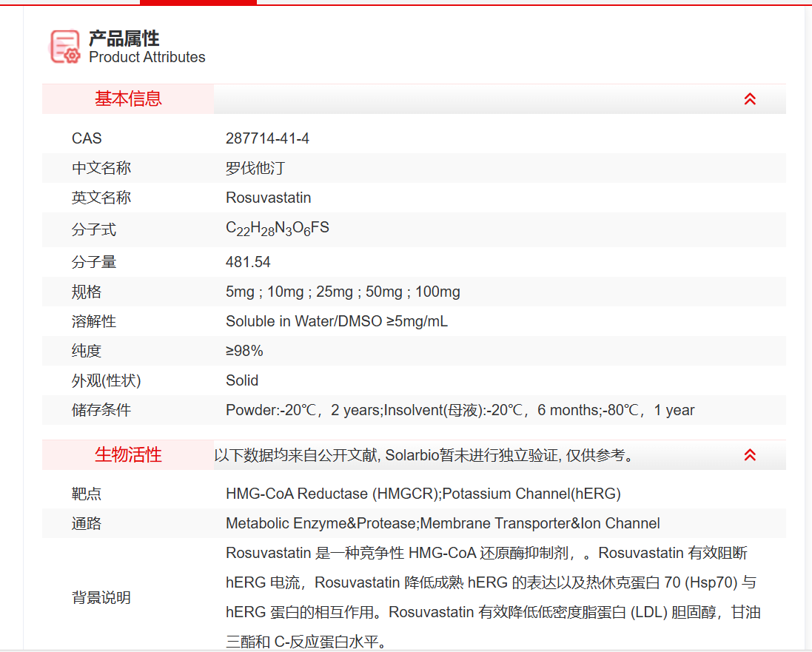Collapse the 生物活性 section with its red chevron
This screenshot has height=652, width=812.
pyautogui.click(x=751, y=454)
